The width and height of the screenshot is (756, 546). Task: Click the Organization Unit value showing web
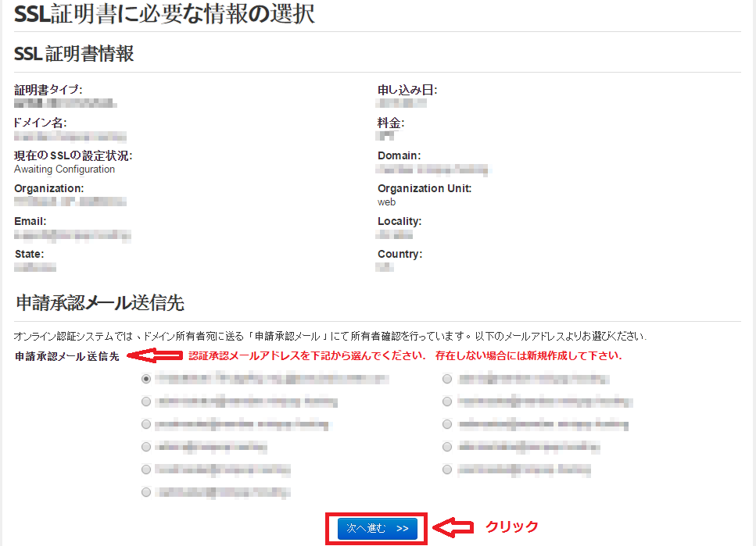(x=385, y=202)
